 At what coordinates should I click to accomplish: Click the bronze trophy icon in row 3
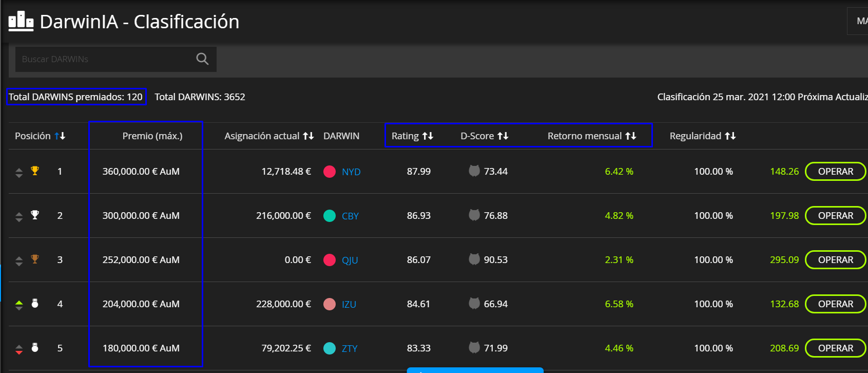click(35, 259)
